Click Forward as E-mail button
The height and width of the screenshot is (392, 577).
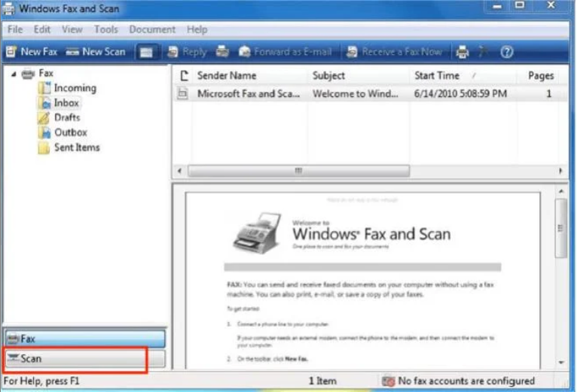coord(285,52)
